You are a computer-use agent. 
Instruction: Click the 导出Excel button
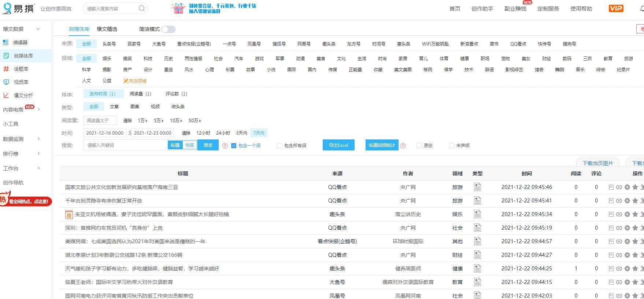point(338,145)
